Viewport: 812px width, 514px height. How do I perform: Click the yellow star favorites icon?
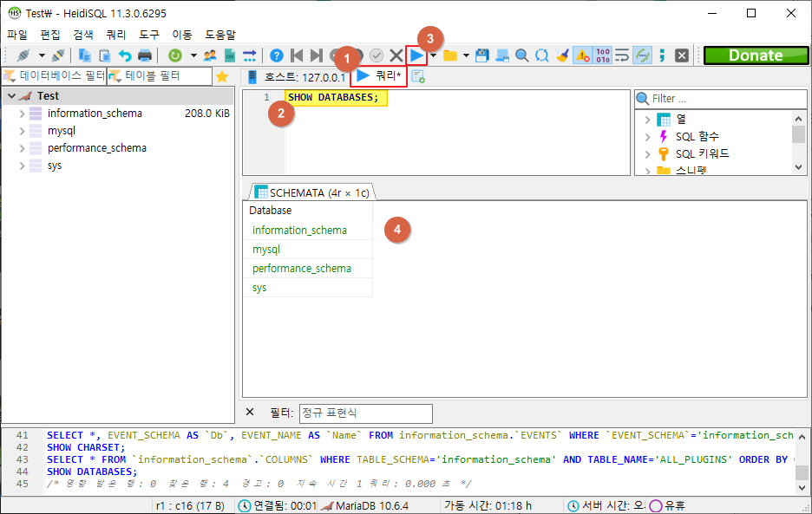coord(222,76)
